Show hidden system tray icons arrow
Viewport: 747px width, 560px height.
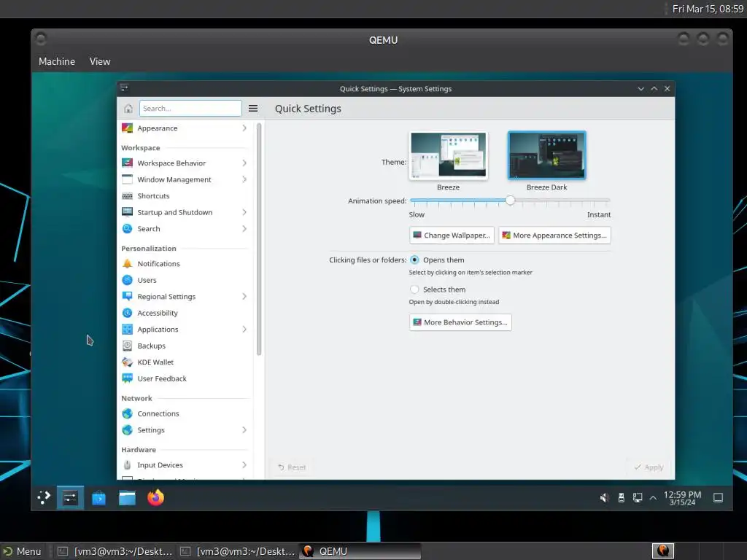point(653,498)
